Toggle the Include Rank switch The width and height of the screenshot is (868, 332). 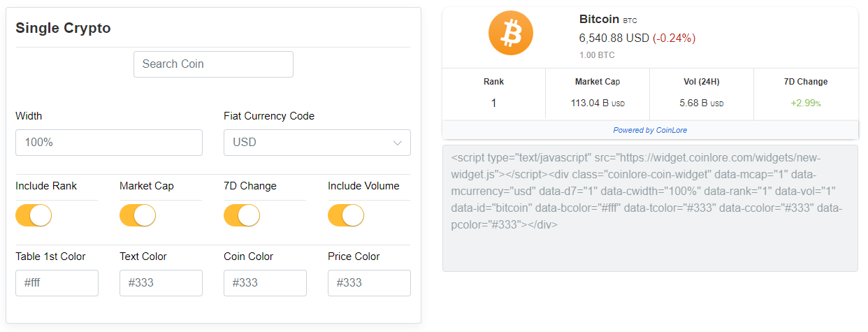[x=34, y=215]
